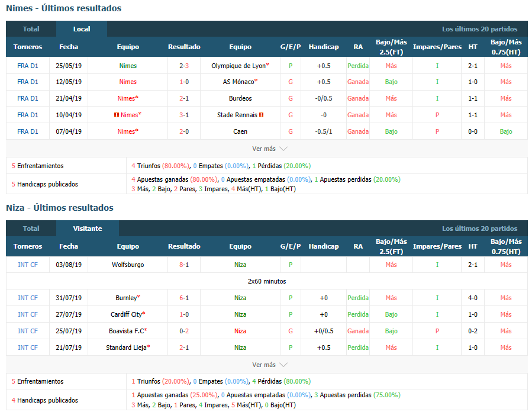Switch to Total tab in Niza table
Viewport: 532px width, 415px height.
[x=31, y=229]
